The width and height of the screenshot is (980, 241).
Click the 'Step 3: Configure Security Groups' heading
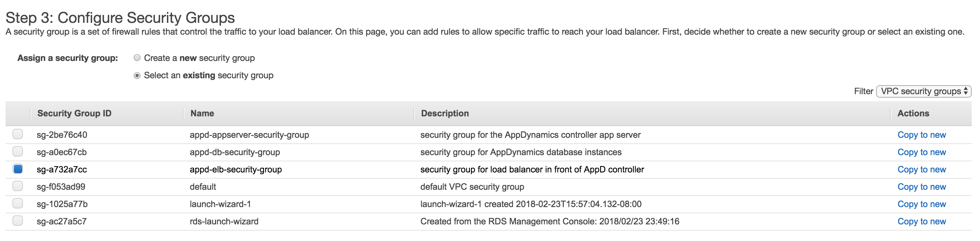tap(120, 18)
